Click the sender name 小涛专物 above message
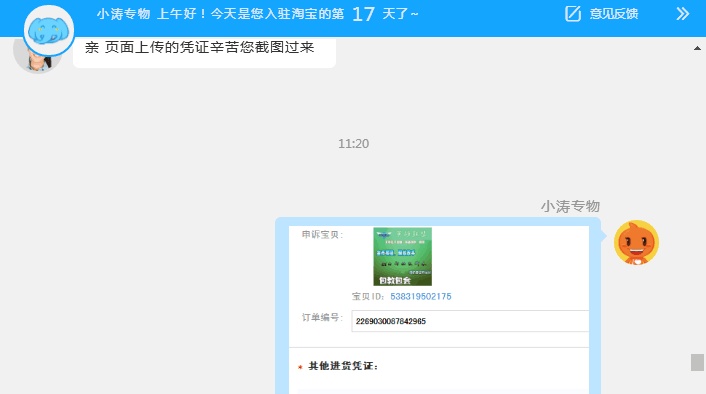This screenshot has width=706, height=394. click(x=570, y=207)
